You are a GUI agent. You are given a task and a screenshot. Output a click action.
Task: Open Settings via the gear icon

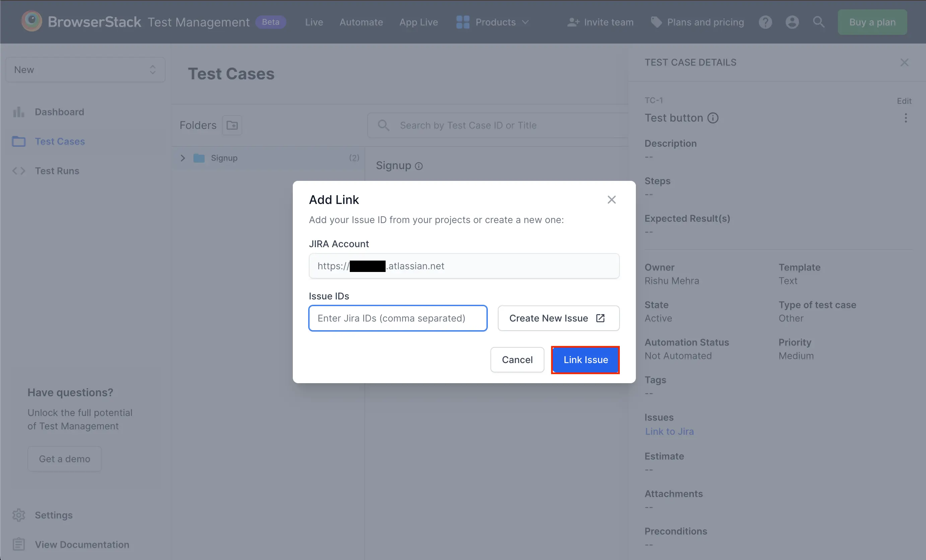pos(19,515)
